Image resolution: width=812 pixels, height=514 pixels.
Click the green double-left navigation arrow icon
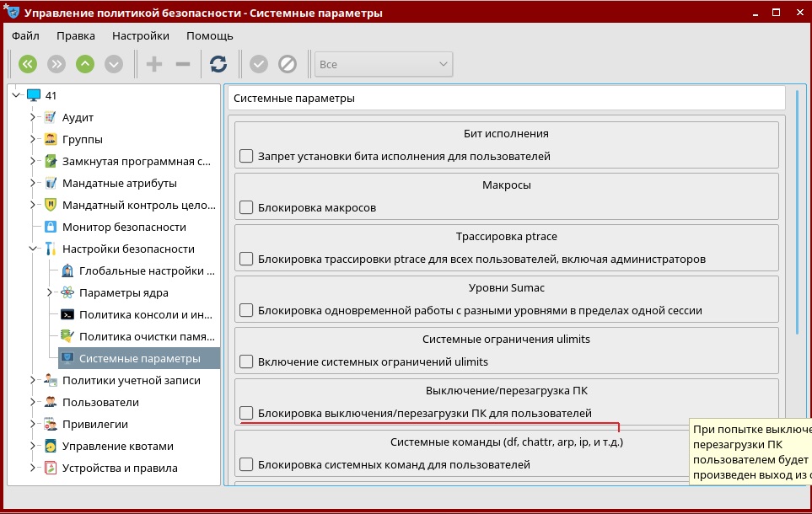pyautogui.click(x=28, y=64)
